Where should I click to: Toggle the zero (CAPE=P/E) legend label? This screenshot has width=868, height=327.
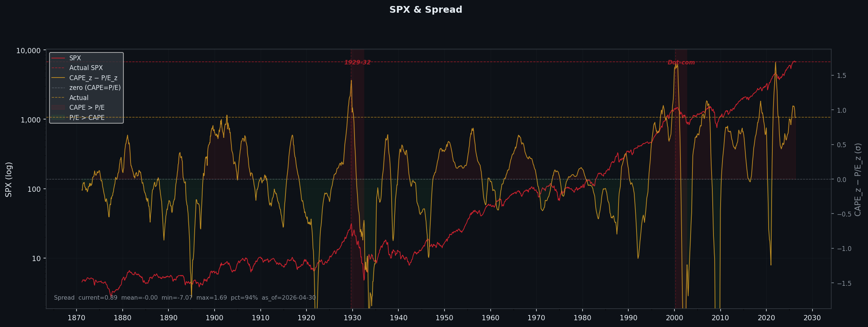[95, 88]
